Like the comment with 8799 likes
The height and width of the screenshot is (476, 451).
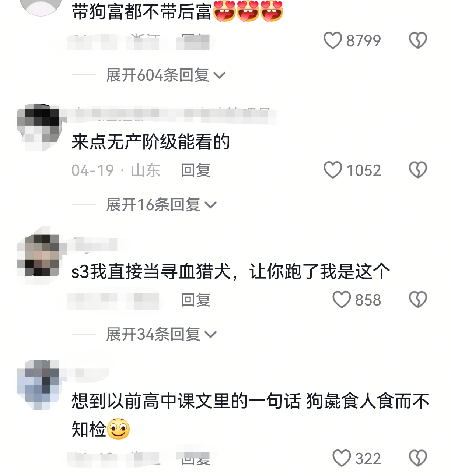click(x=333, y=40)
